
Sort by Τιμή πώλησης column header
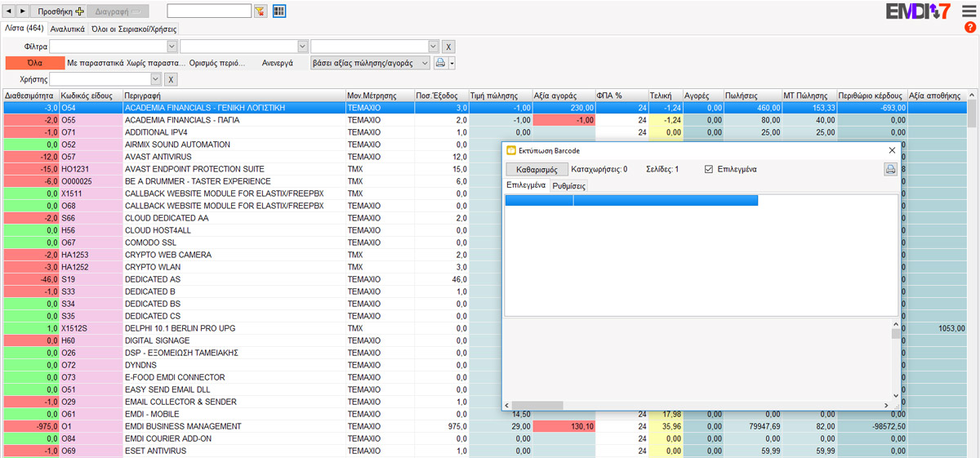[x=500, y=96]
